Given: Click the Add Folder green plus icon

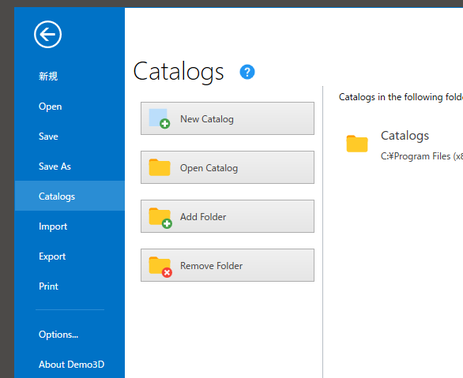Looking at the screenshot, I should tap(167, 223).
